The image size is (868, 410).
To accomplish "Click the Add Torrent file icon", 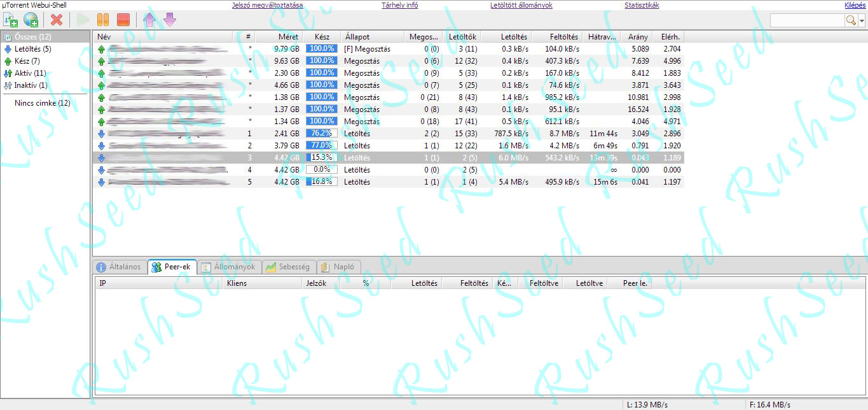I will [10, 20].
